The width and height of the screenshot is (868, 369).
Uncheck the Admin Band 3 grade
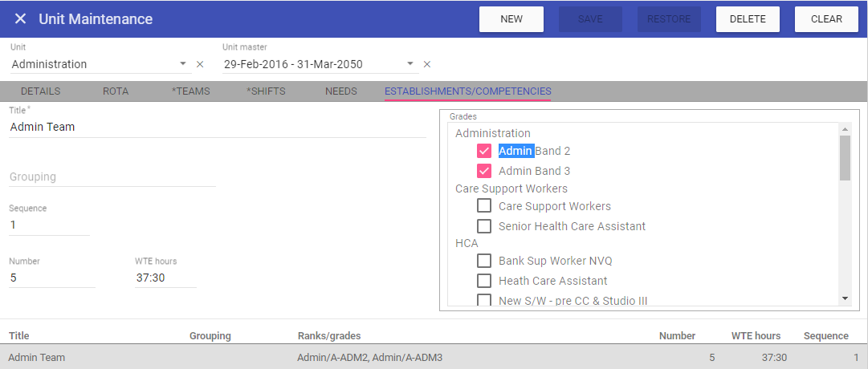pyautogui.click(x=484, y=171)
